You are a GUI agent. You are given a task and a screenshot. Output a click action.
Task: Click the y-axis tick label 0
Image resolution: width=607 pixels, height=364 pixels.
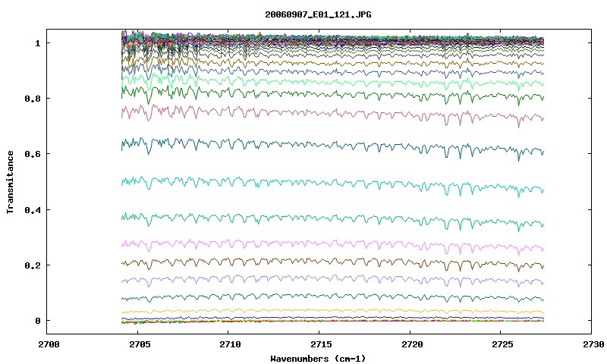click(x=37, y=321)
